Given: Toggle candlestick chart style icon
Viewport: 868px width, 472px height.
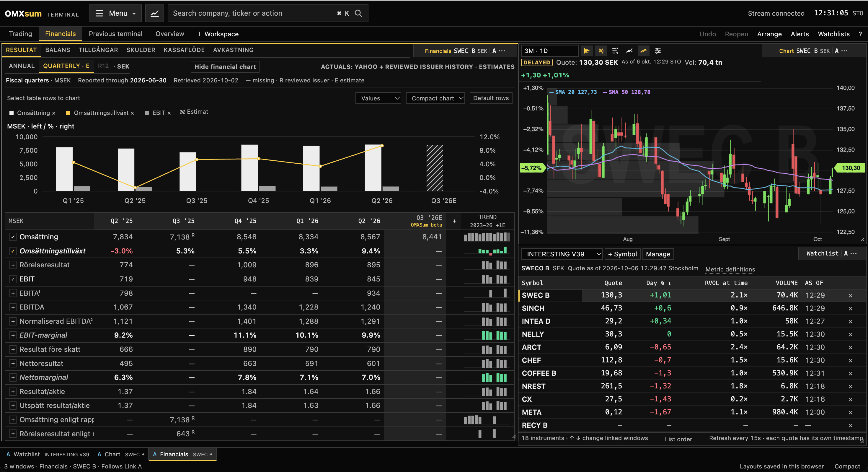Looking at the screenshot, I should [601, 51].
